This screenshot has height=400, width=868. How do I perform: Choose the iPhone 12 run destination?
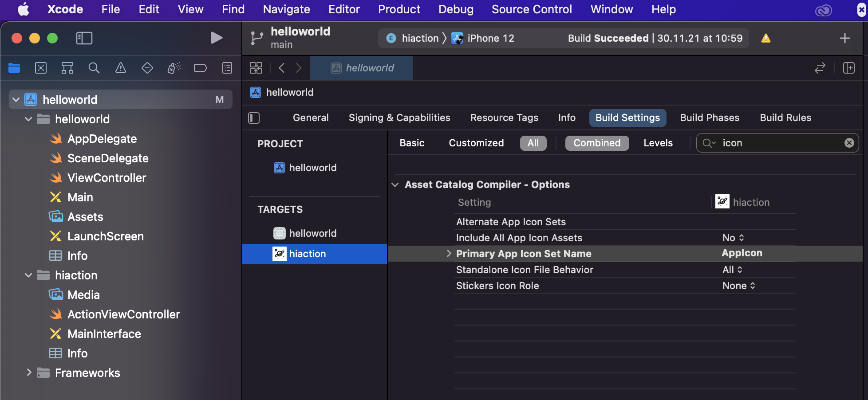coord(483,38)
